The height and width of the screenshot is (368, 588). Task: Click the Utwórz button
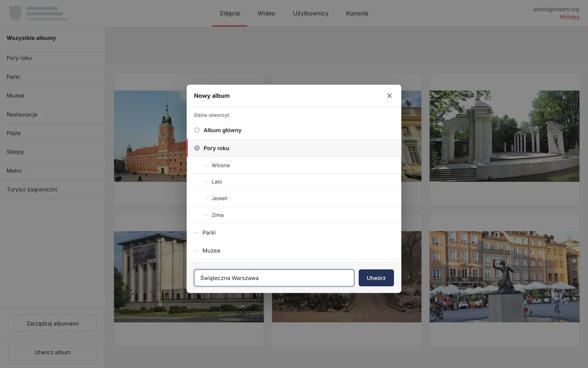coord(376,278)
